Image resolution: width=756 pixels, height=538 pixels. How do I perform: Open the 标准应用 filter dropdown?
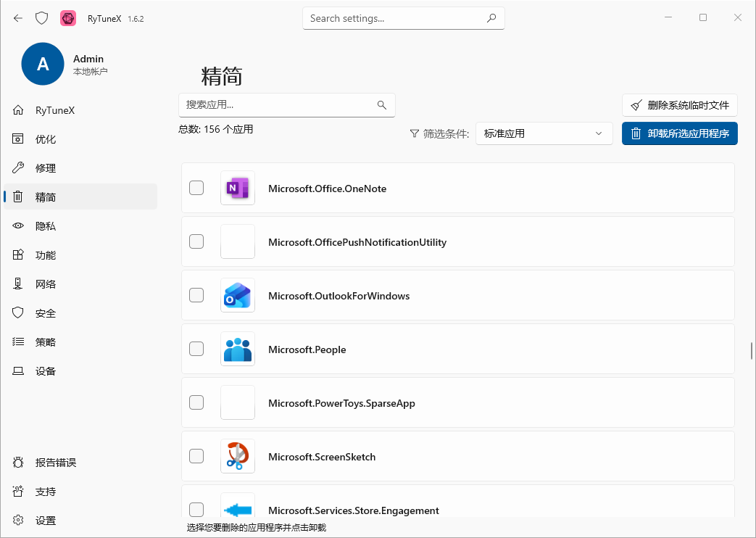544,133
